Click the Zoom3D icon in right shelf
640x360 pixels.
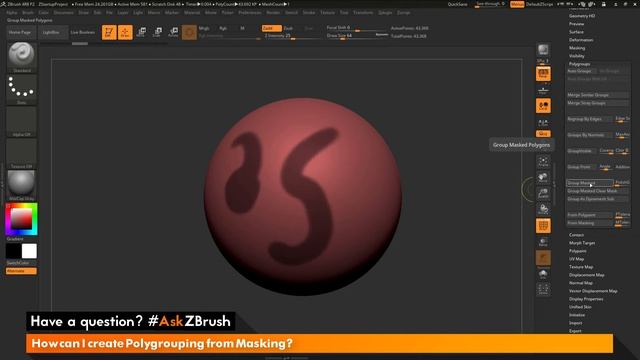click(x=543, y=193)
